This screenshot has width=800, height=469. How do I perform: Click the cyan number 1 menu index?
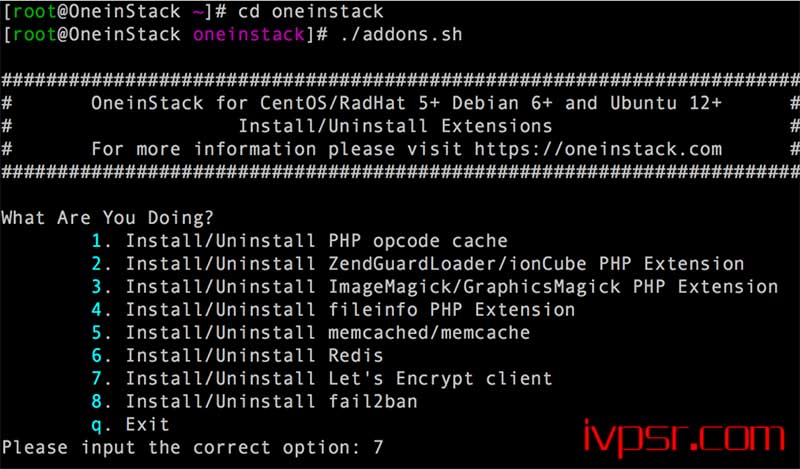[97, 240]
